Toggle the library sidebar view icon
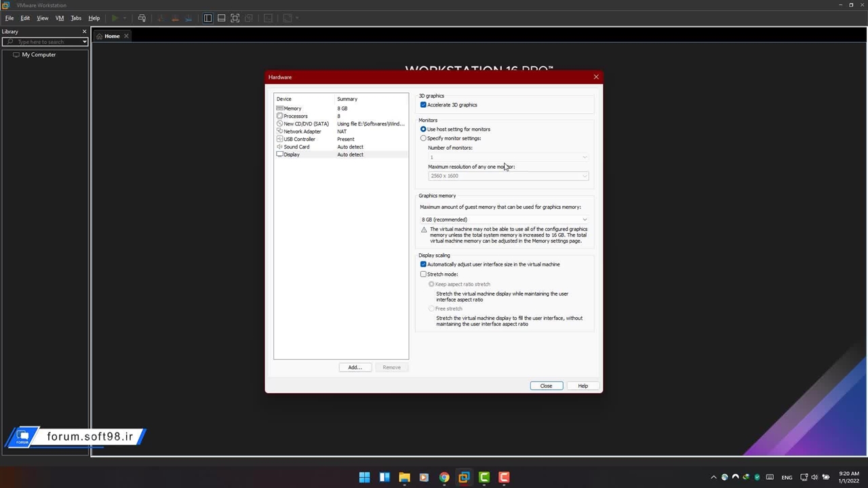 click(208, 18)
